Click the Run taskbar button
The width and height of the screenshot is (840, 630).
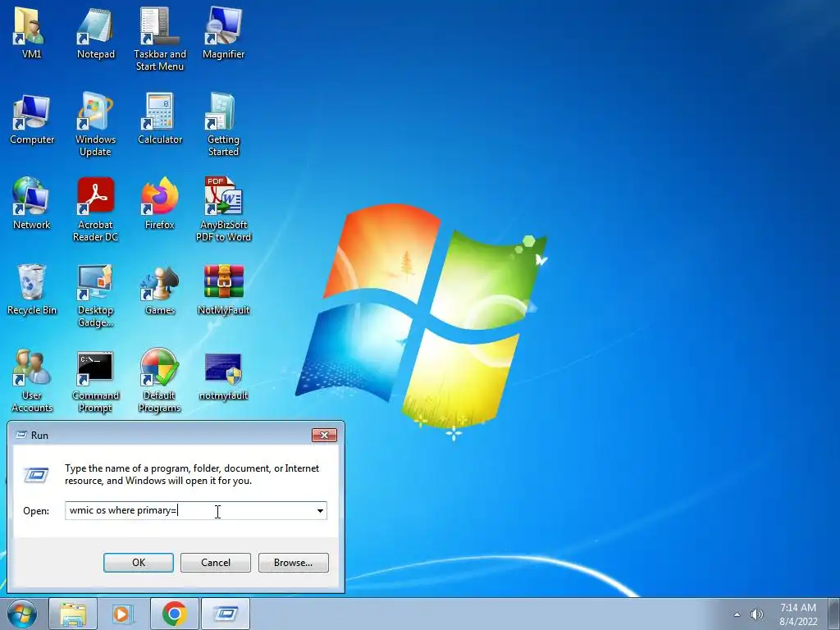(x=226, y=614)
